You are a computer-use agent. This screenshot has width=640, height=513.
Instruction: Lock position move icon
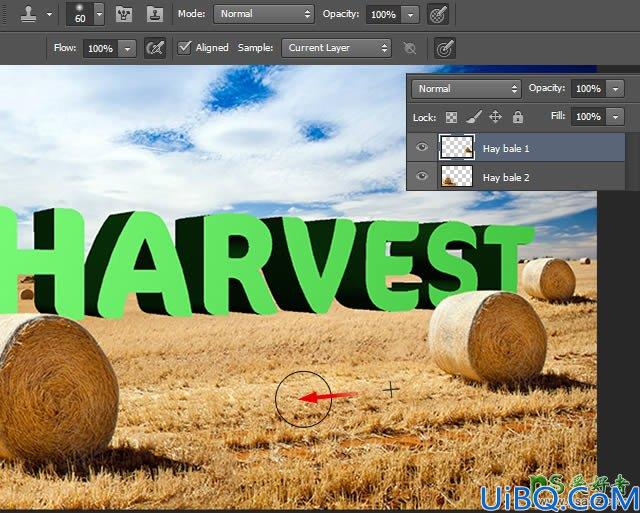point(495,117)
